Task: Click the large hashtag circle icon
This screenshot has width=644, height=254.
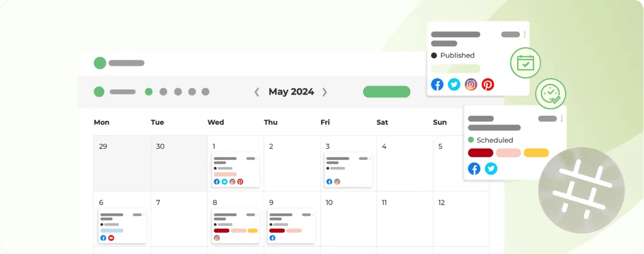Action: coord(581,190)
